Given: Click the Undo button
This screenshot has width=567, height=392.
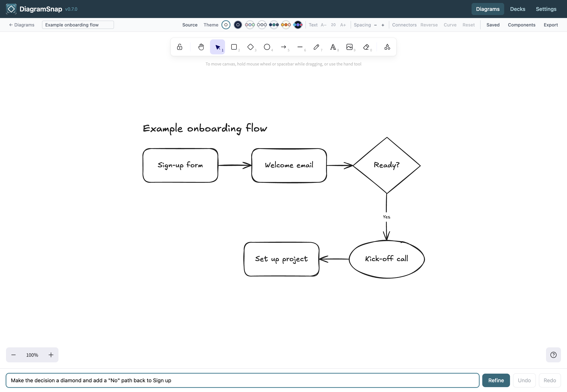Looking at the screenshot, I should [524, 380].
